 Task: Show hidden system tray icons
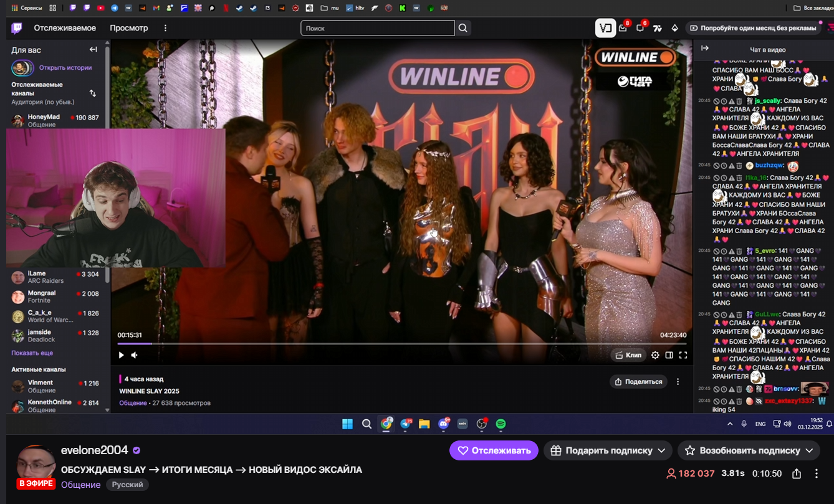[x=730, y=424]
